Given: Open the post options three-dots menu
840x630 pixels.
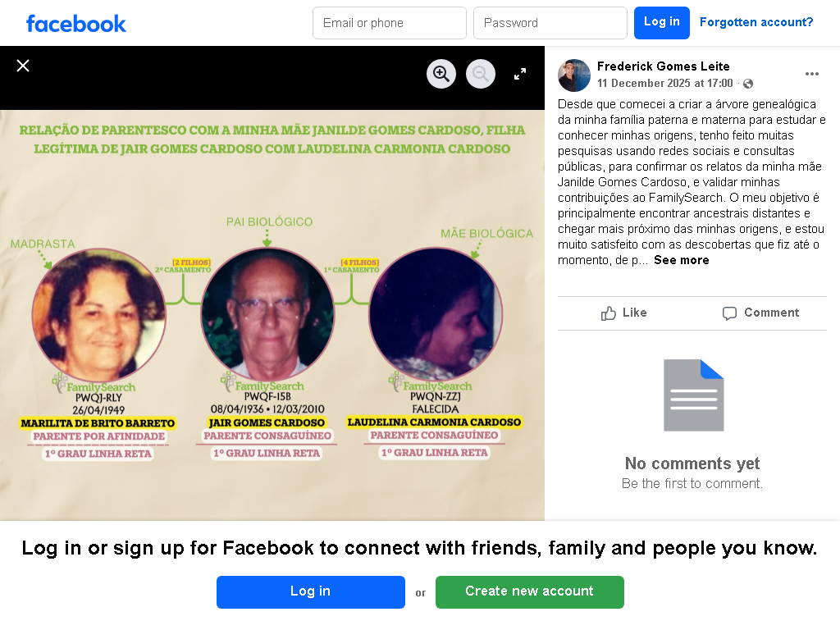Looking at the screenshot, I should tap(811, 74).
